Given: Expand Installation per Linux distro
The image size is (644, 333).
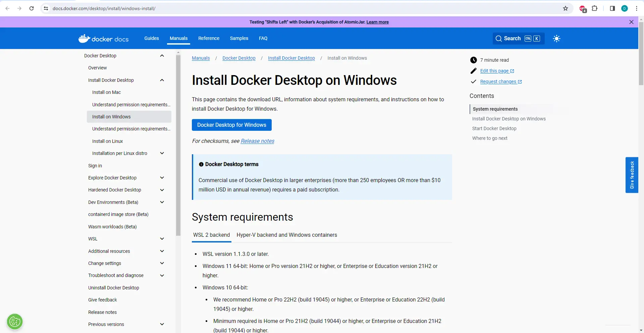Looking at the screenshot, I should pyautogui.click(x=162, y=153).
